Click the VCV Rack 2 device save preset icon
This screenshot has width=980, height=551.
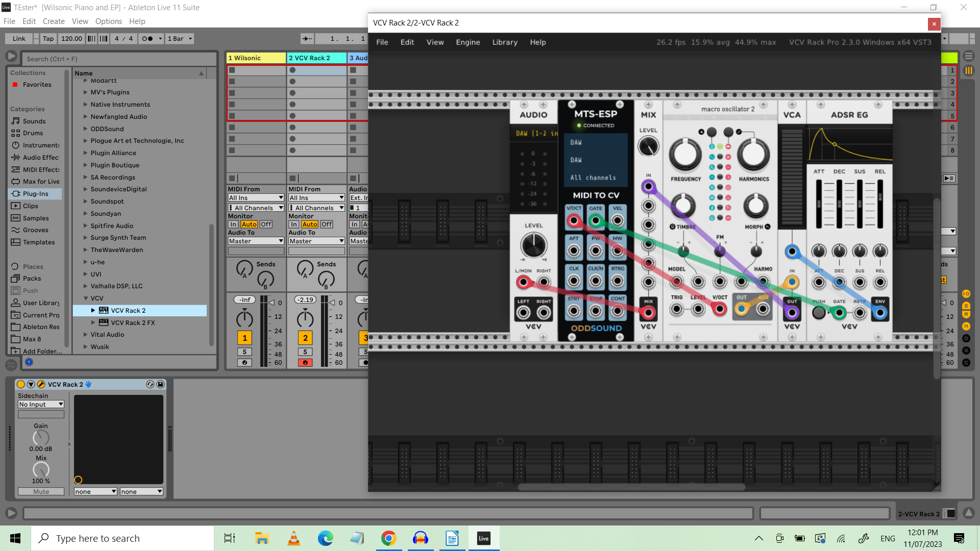pos(160,385)
